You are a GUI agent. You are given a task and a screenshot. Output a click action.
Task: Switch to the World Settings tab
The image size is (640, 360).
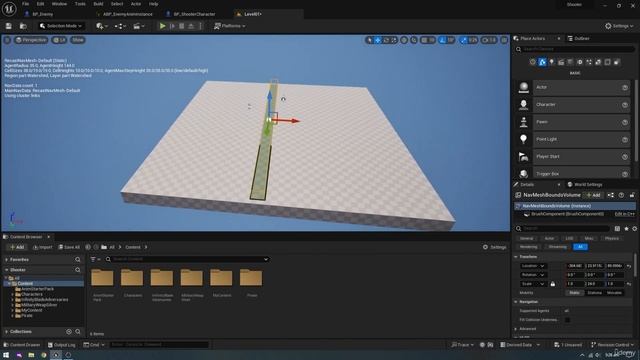584,184
